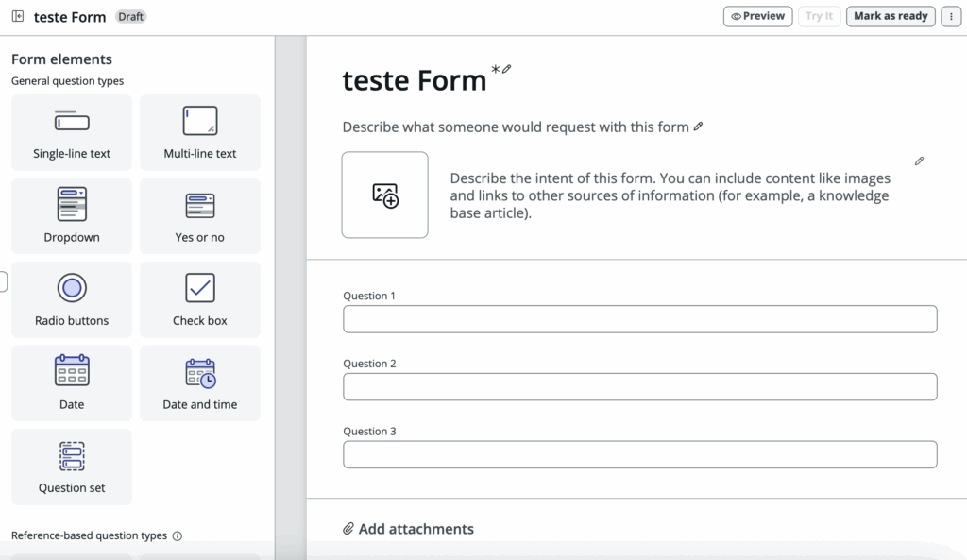Upload an image via image placeholder
This screenshot has width=967, height=560.
(385, 195)
